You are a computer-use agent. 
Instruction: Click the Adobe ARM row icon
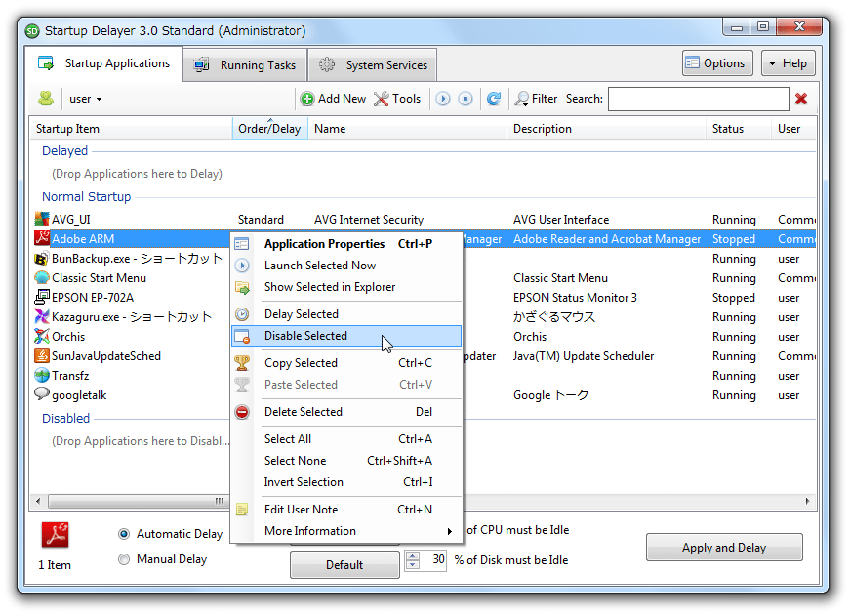pos(42,238)
